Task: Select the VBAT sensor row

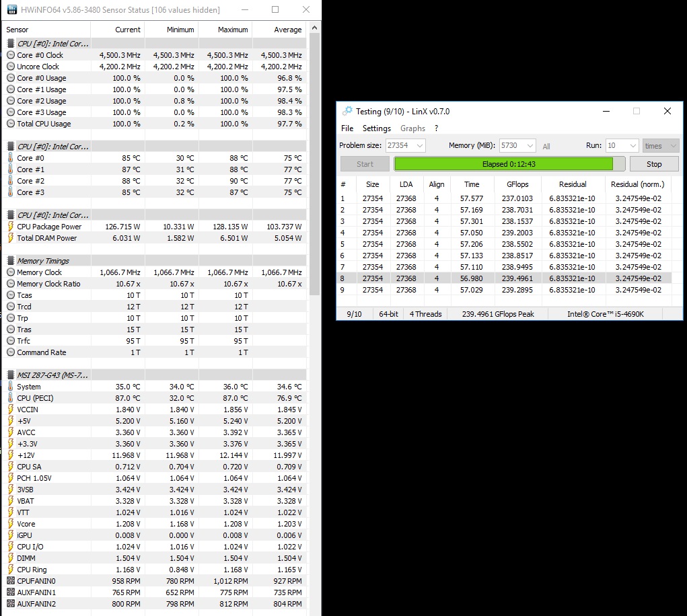Action: pos(154,501)
